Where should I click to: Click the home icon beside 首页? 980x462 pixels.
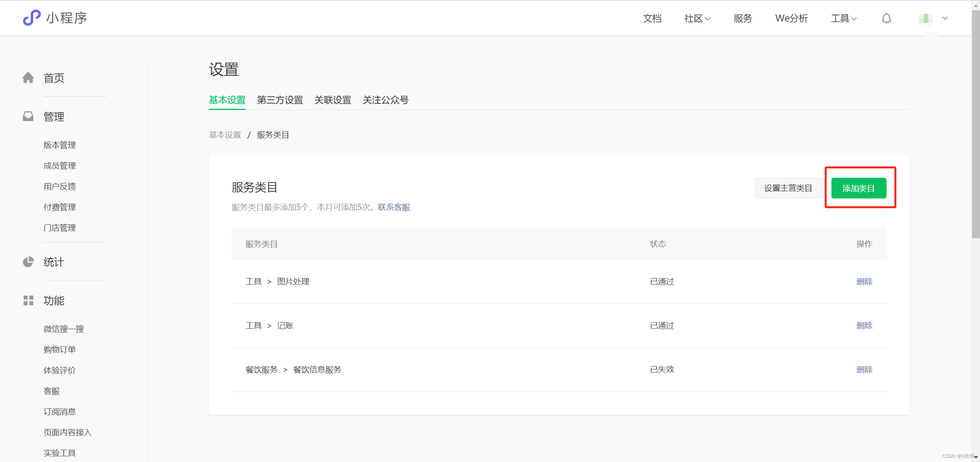[x=28, y=78]
